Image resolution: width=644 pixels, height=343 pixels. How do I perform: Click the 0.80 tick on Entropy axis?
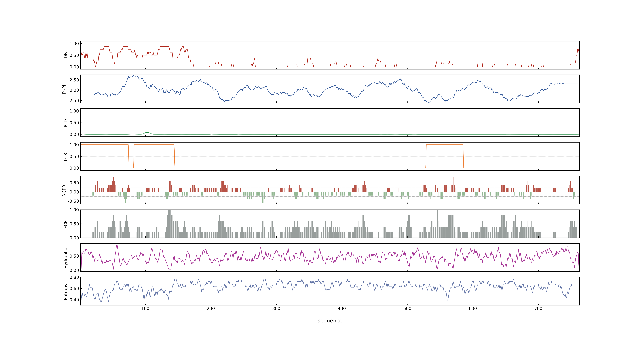click(x=74, y=277)
